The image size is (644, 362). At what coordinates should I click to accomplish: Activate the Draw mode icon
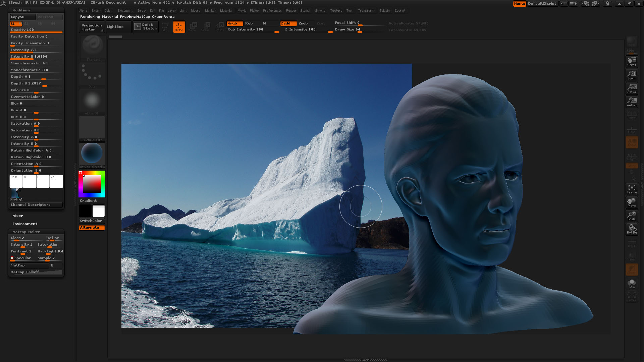point(179,27)
